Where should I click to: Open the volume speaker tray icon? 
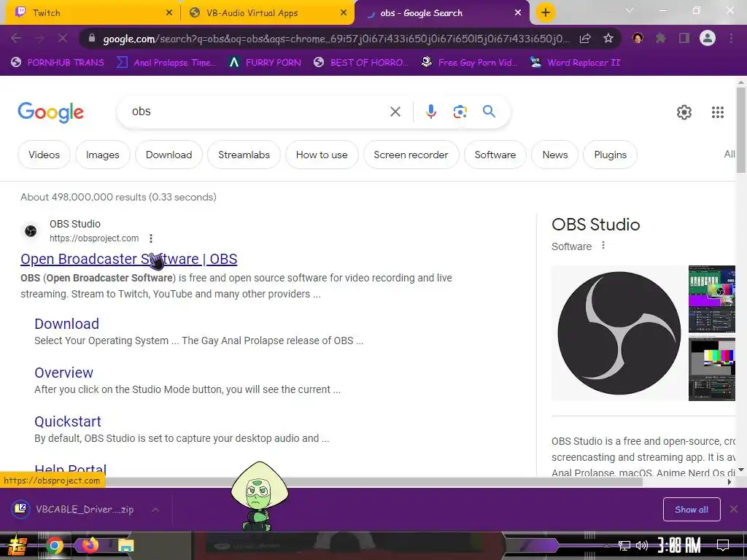(x=642, y=545)
